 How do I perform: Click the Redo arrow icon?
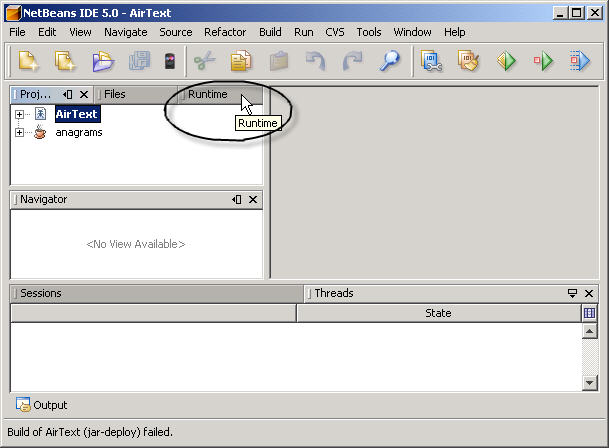point(352,61)
